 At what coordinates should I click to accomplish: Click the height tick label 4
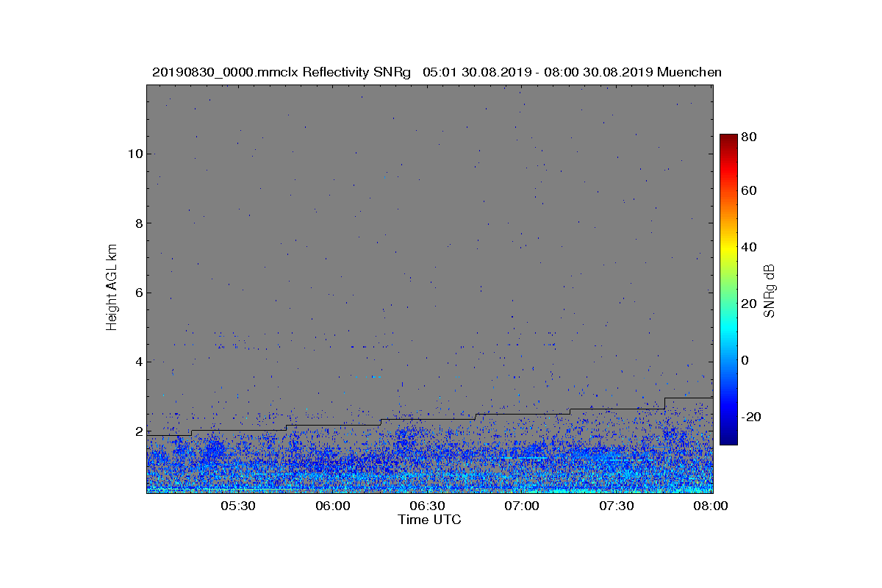138,362
